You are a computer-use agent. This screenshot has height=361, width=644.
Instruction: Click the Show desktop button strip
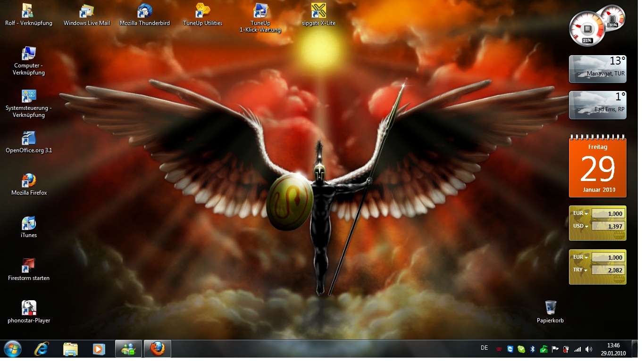click(x=635, y=349)
